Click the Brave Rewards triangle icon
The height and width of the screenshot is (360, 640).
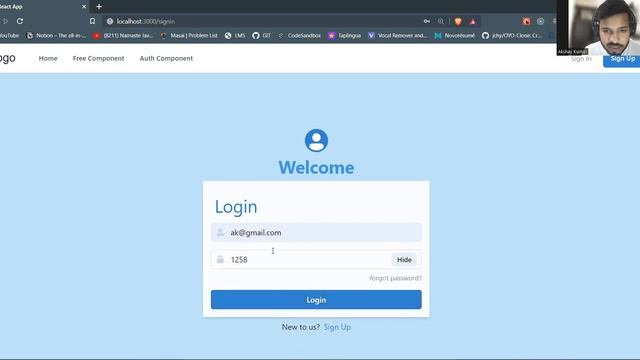pyautogui.click(x=473, y=21)
